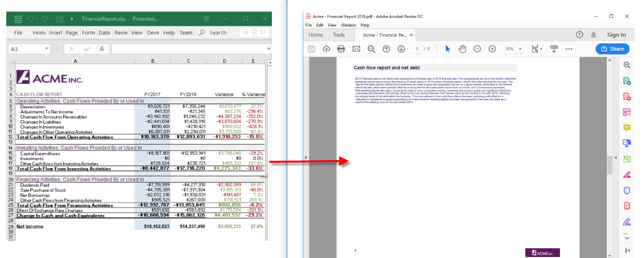
Task: Open the Window menu in Acrobat
Action: (349, 25)
